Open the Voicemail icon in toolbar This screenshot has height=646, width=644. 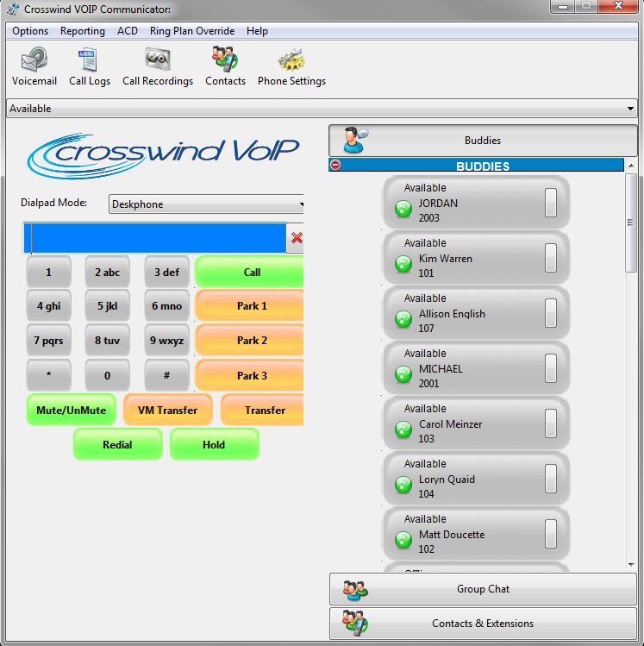click(x=34, y=61)
